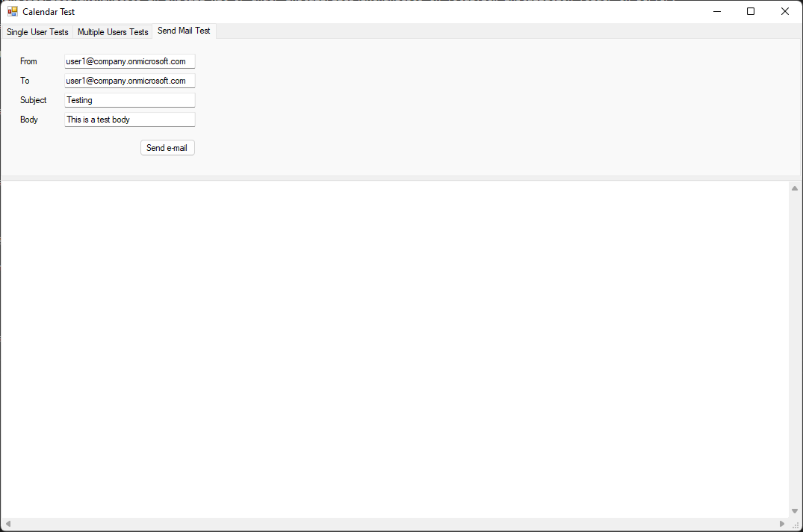Screen dimensions: 803x532
Task: Click the output scroll down arrow
Action: point(795,511)
